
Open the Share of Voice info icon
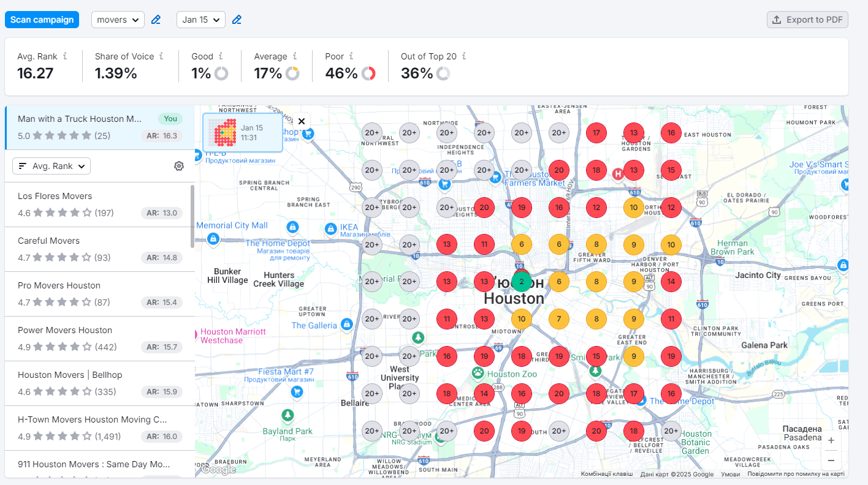tap(161, 56)
